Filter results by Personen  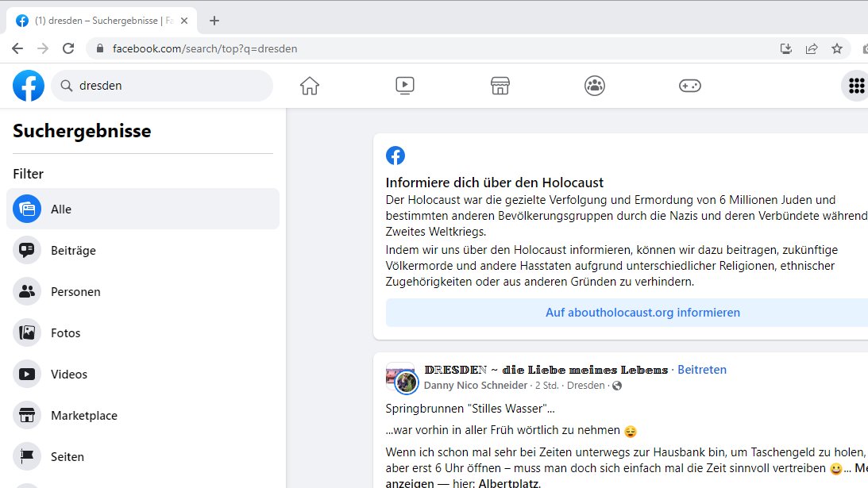coord(143,291)
